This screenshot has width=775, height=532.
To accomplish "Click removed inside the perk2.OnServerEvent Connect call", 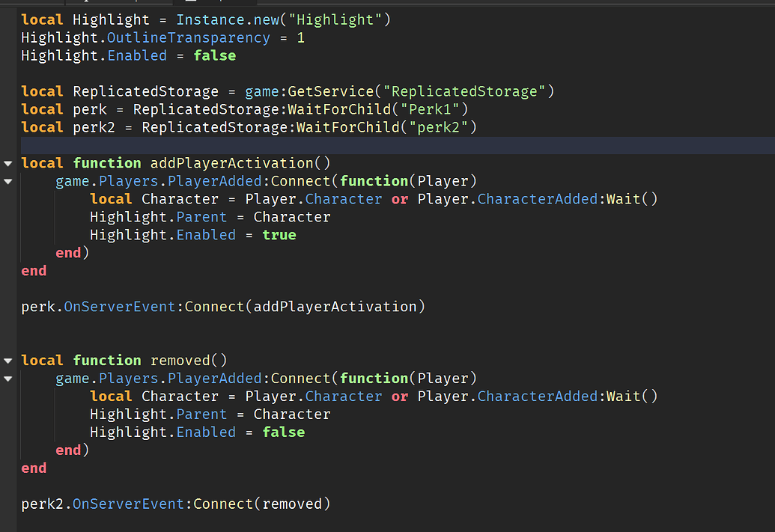I will click(x=293, y=504).
